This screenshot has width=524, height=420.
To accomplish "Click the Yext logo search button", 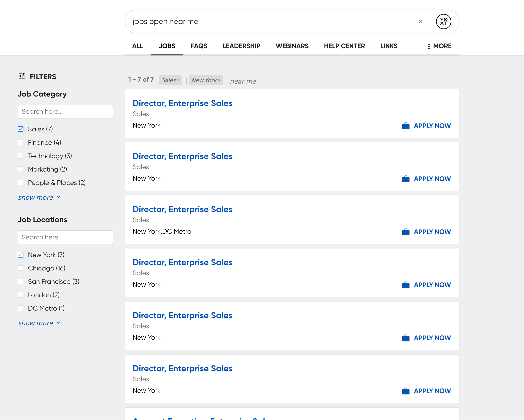I will point(443,21).
